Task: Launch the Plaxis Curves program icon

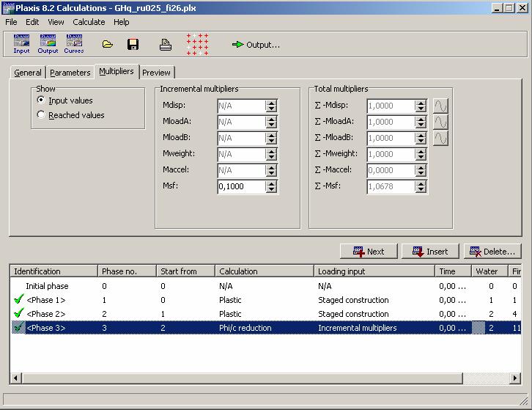Action: click(x=74, y=44)
